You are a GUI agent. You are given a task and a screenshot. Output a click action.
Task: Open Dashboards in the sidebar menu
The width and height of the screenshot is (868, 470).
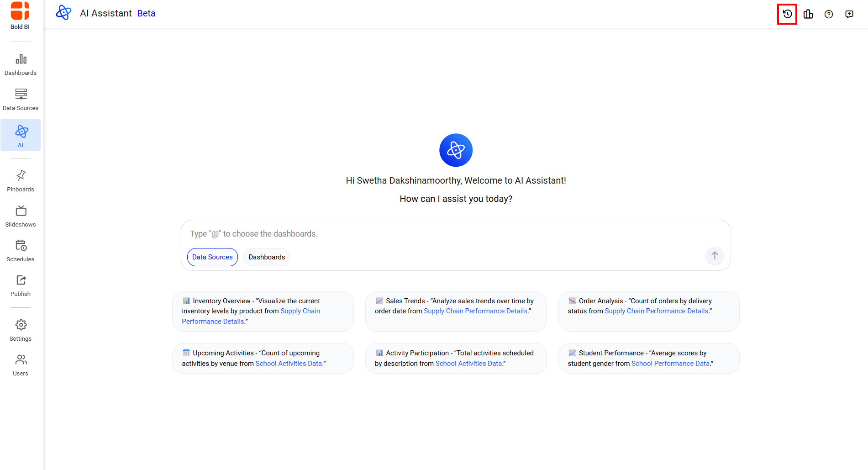tap(21, 64)
